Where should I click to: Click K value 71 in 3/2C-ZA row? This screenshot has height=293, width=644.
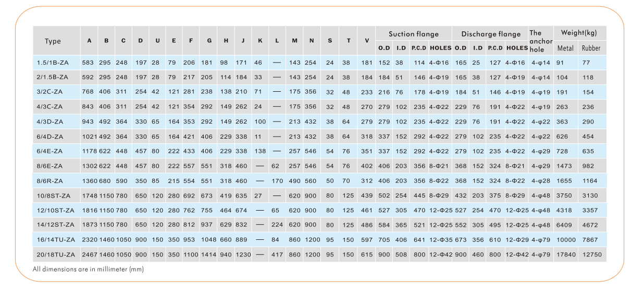(x=258, y=92)
